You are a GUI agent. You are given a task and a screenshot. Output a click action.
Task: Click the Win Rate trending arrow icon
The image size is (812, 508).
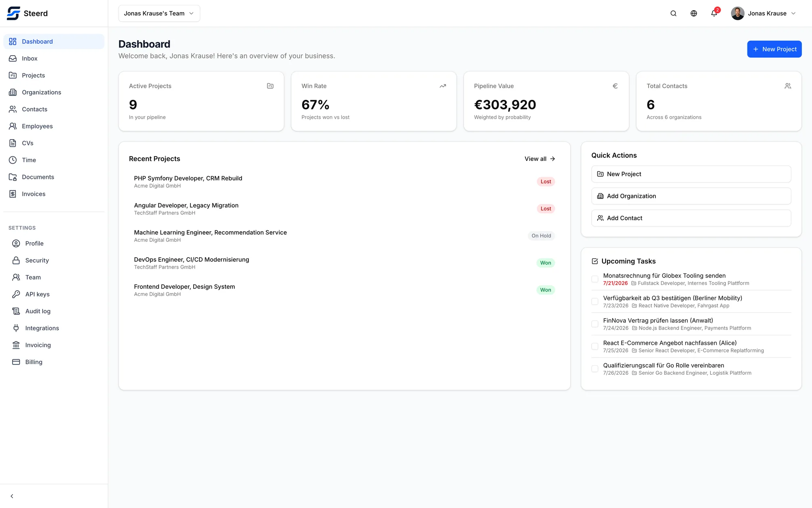pos(443,86)
